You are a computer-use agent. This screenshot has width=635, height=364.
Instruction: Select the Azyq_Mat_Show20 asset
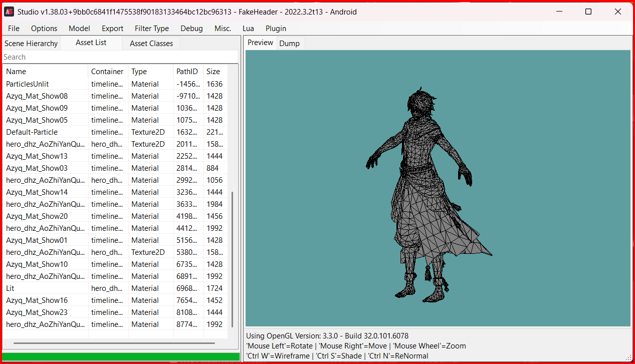[115, 216]
